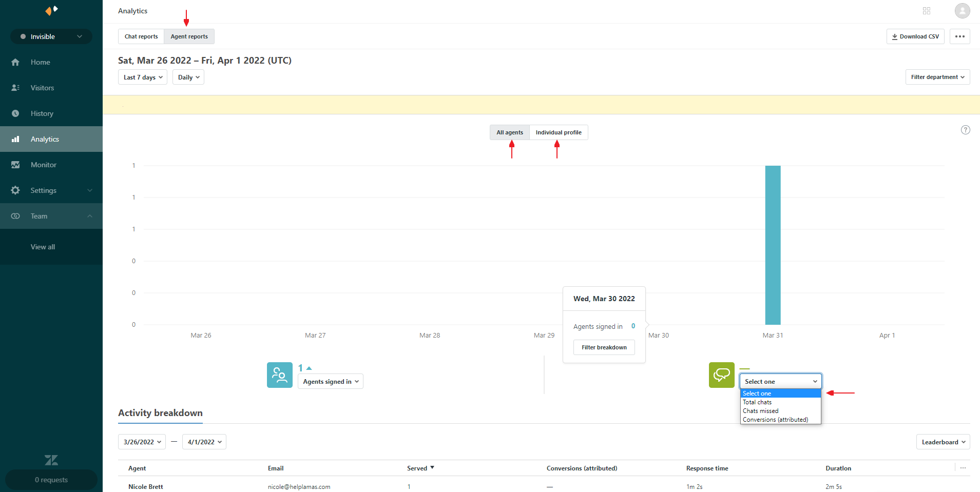Image resolution: width=980 pixels, height=492 pixels.
Task: Click agent name Nicole Brett
Action: 146,486
